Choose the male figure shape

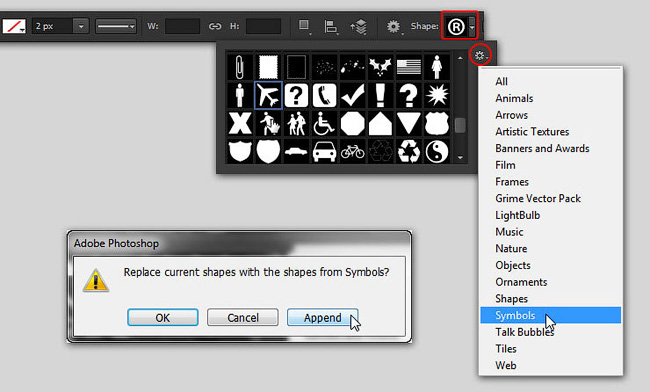pos(240,95)
